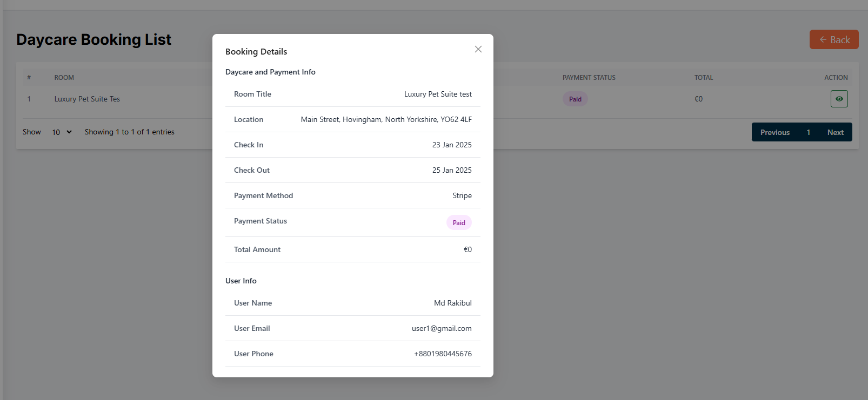Select page 1 in pagination

pos(808,132)
